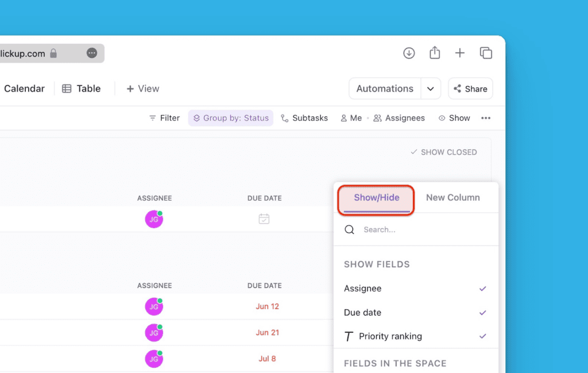588x373 pixels.
Task: Click the Priority ranking type icon
Action: point(349,336)
